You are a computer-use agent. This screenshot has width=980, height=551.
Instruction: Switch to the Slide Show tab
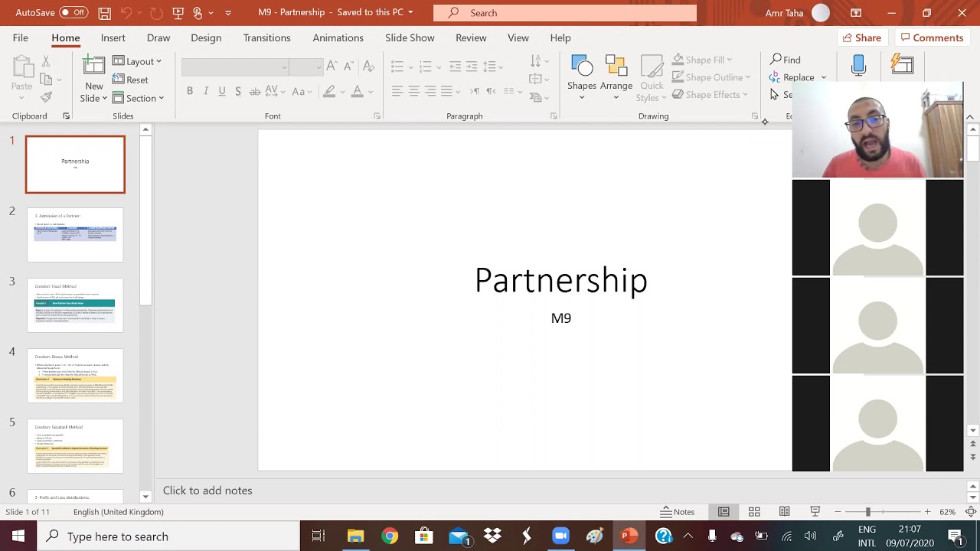click(x=410, y=37)
